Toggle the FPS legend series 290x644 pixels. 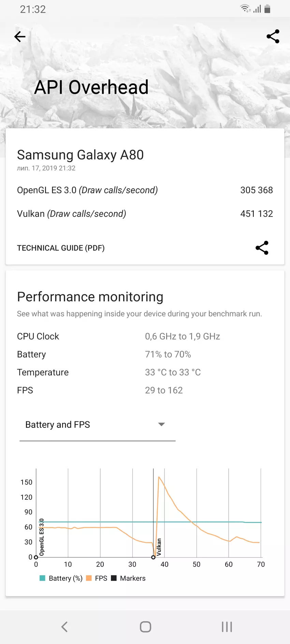tap(89, 578)
